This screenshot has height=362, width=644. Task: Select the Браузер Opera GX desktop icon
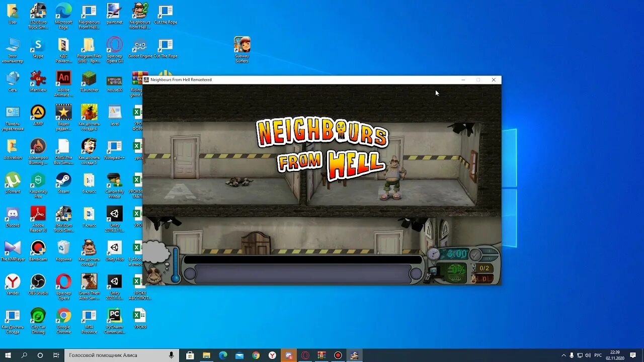tap(114, 51)
